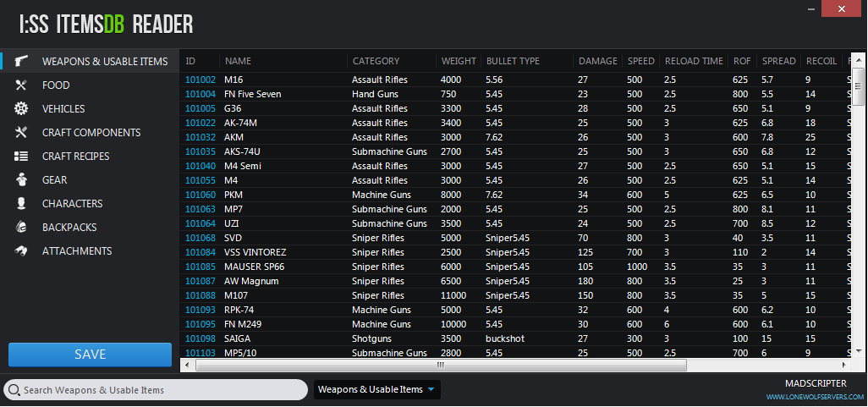Image resolution: width=868 pixels, height=407 pixels.
Task: Click the PKM name cell
Action: pos(233,195)
